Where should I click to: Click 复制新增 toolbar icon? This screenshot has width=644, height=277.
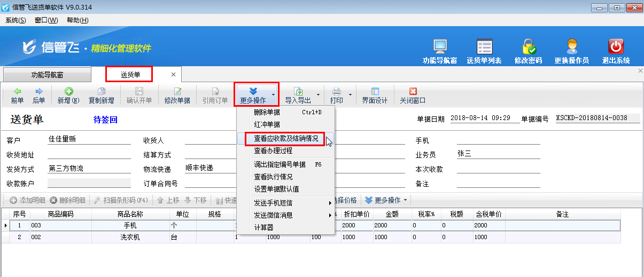101,95
